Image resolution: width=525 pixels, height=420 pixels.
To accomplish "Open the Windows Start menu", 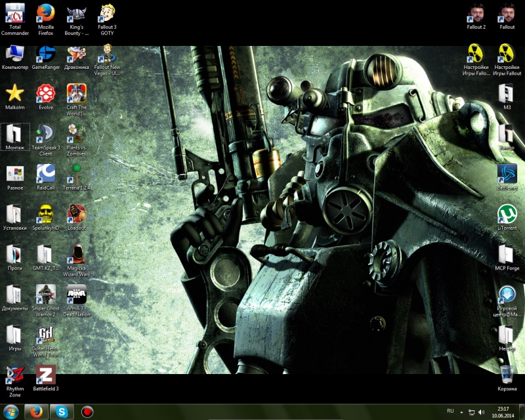I will [x=10, y=412].
